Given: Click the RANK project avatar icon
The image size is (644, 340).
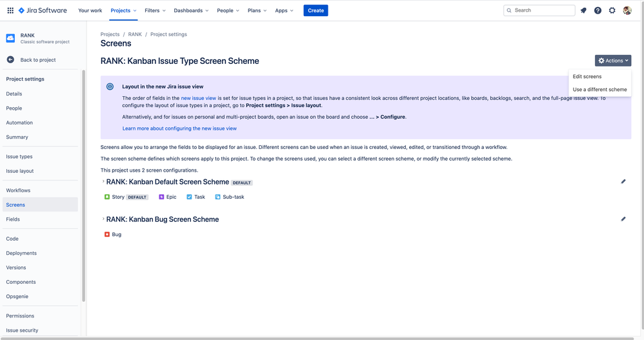Looking at the screenshot, I should 11,38.
